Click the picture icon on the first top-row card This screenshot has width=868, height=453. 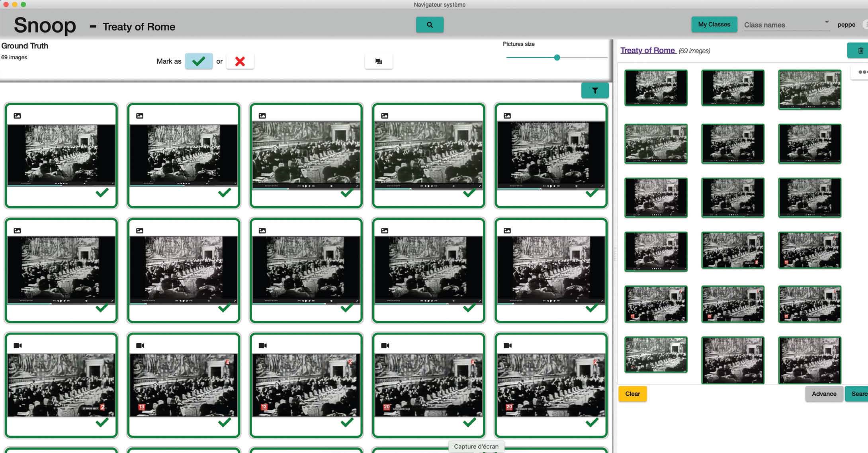(18, 116)
